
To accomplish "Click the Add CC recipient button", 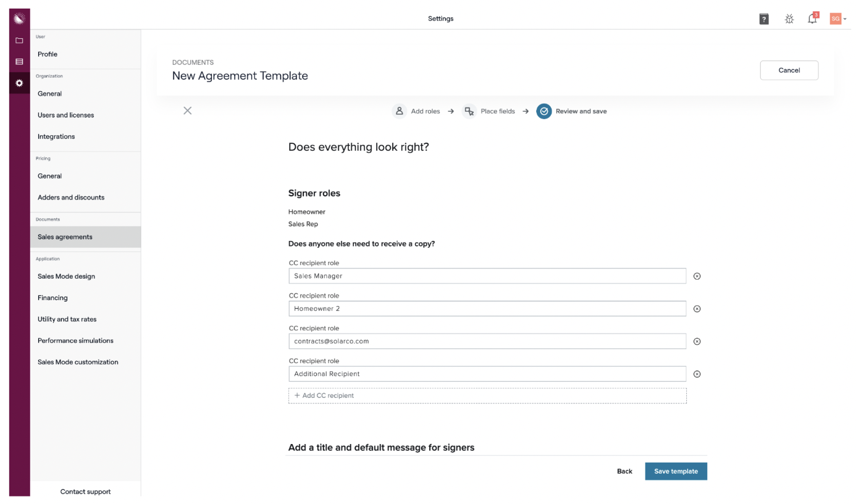I will pyautogui.click(x=487, y=395).
